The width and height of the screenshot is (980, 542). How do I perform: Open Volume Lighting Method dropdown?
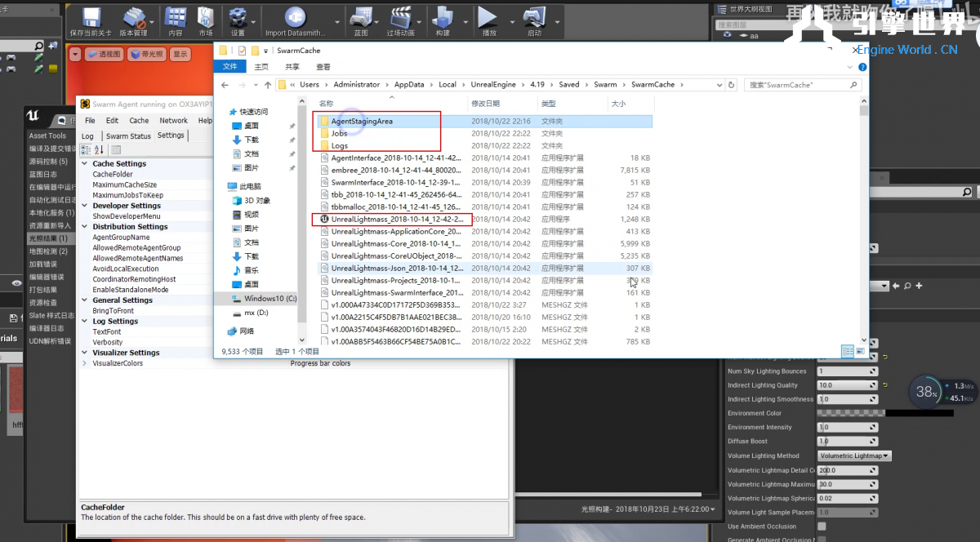click(854, 455)
